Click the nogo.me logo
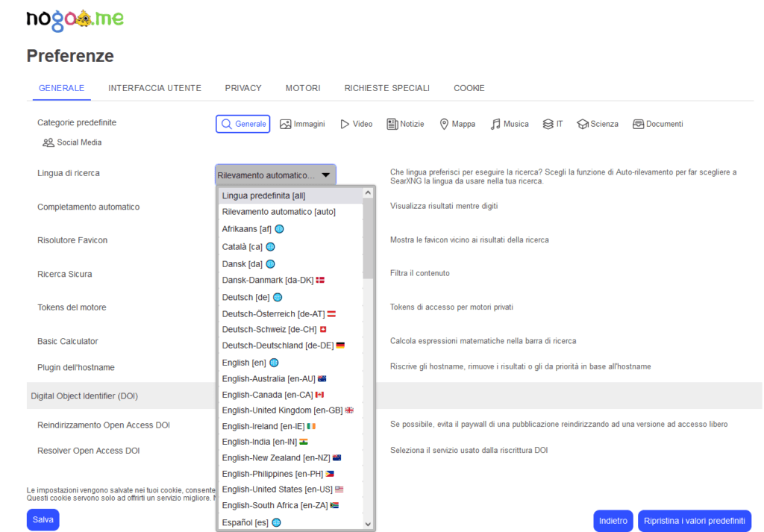The image size is (764, 532). point(75,20)
